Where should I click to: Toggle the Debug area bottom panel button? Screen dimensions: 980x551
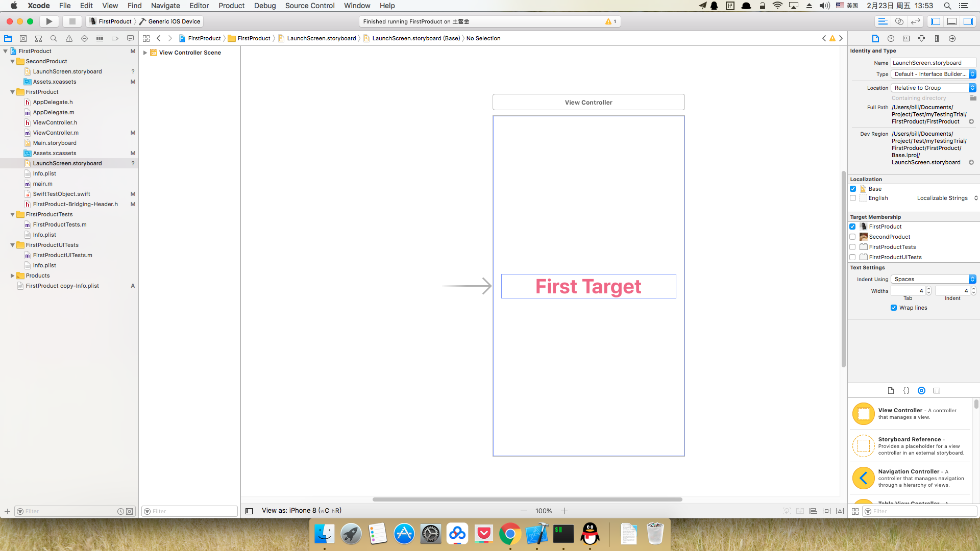[952, 21]
